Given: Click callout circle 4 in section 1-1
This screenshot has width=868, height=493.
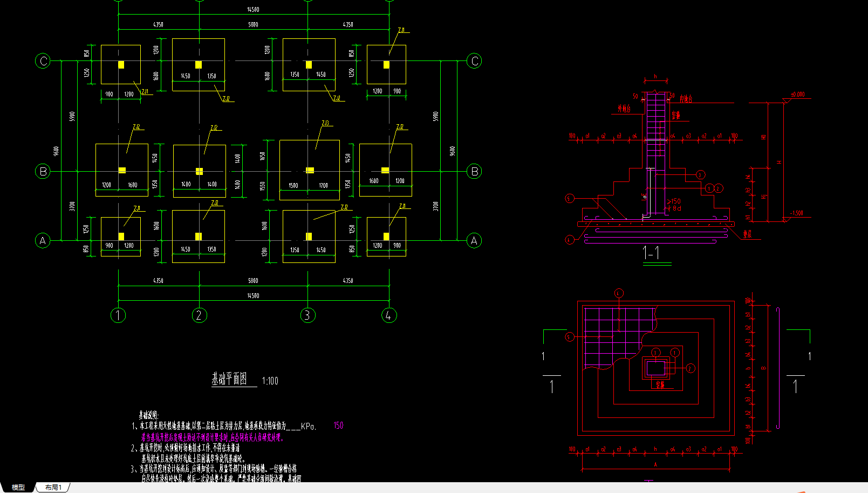Looking at the screenshot, I should (x=570, y=240).
